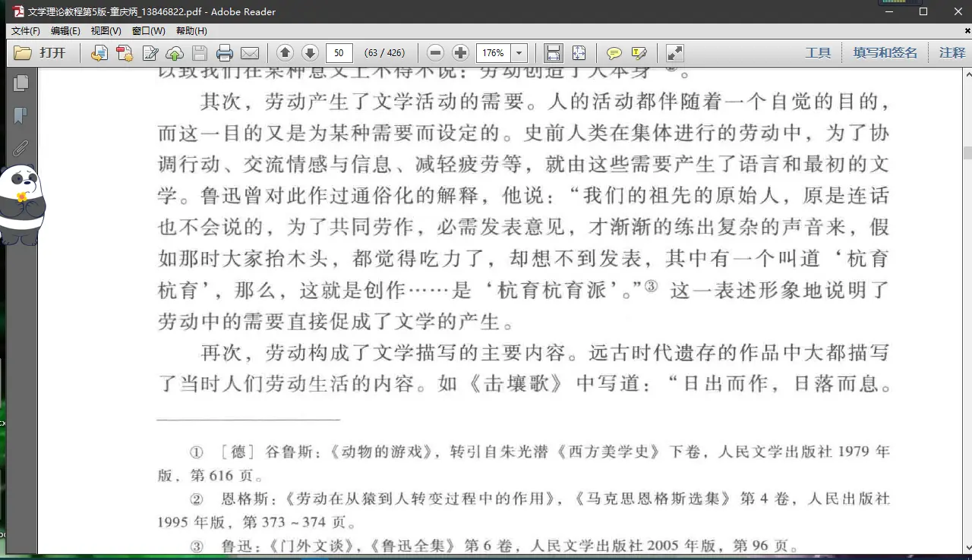Viewport: 972px width, 560px height.
Task: Open the 编辑(E) menu
Action: pyautogui.click(x=65, y=31)
